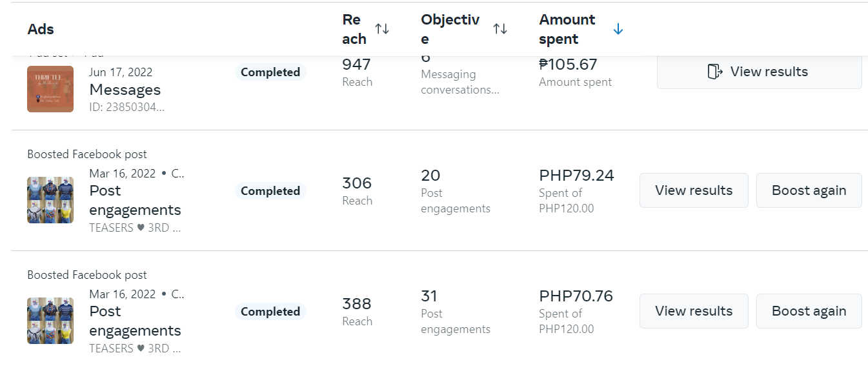Select the Completed badge on the 388 reach ad

[270, 312]
